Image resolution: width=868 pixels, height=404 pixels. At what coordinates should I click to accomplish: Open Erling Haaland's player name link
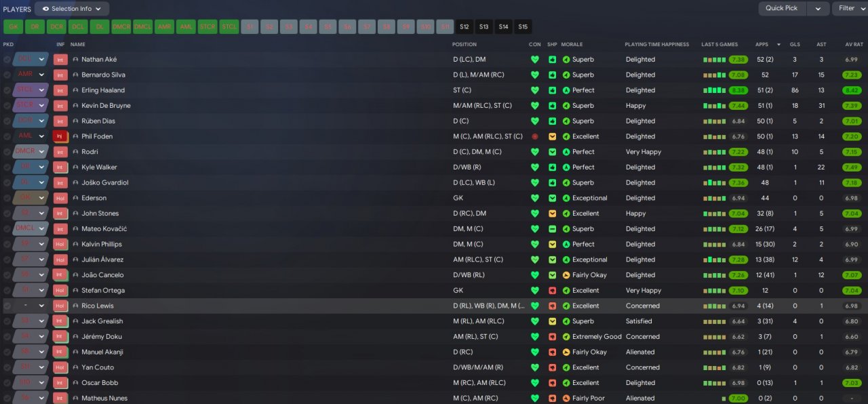pyautogui.click(x=103, y=90)
